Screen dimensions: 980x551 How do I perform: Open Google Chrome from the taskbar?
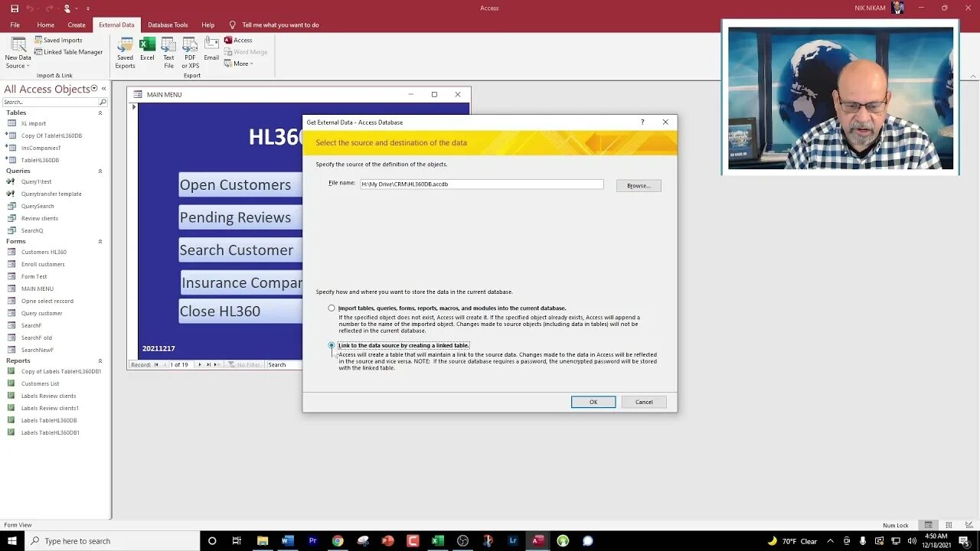[338, 541]
